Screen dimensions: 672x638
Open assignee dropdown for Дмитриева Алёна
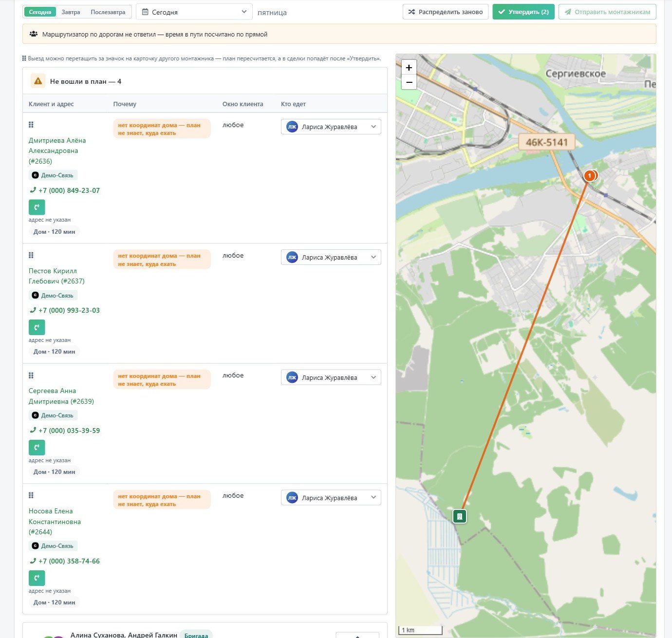[331, 127]
